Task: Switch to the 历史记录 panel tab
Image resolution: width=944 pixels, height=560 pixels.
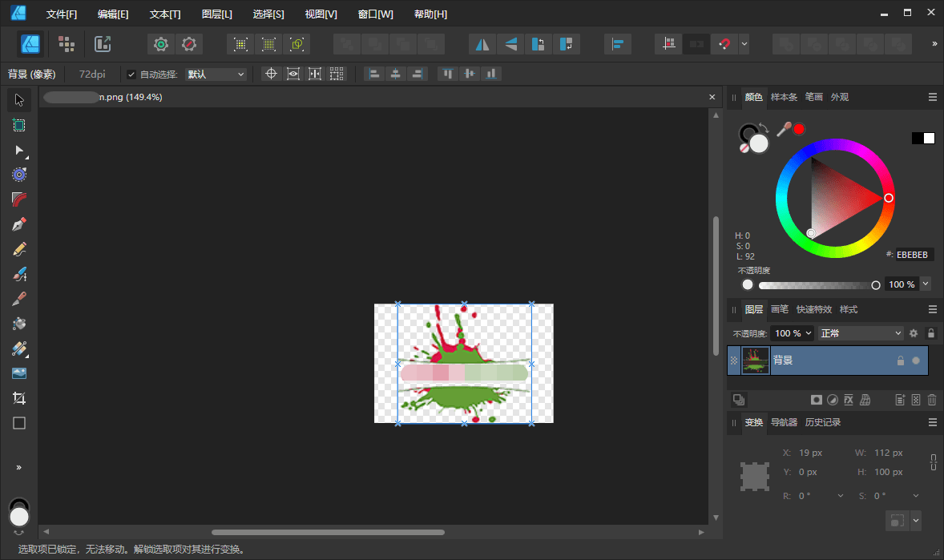Action: pyautogui.click(x=822, y=422)
